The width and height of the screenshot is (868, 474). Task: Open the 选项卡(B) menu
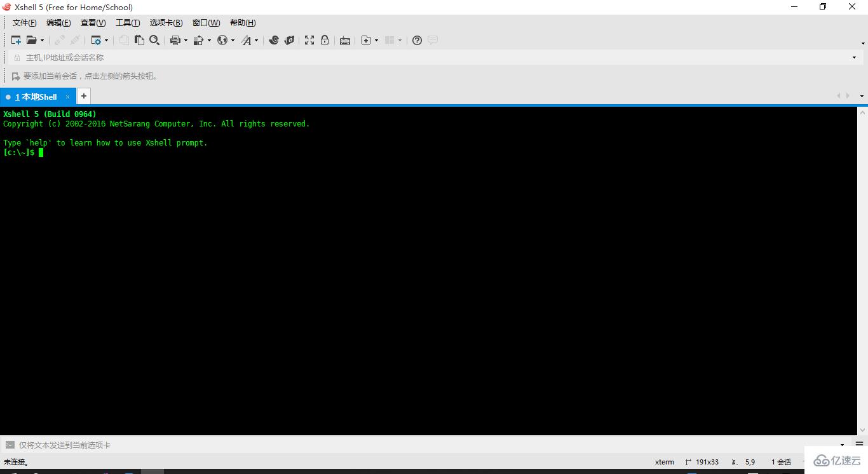click(x=166, y=23)
